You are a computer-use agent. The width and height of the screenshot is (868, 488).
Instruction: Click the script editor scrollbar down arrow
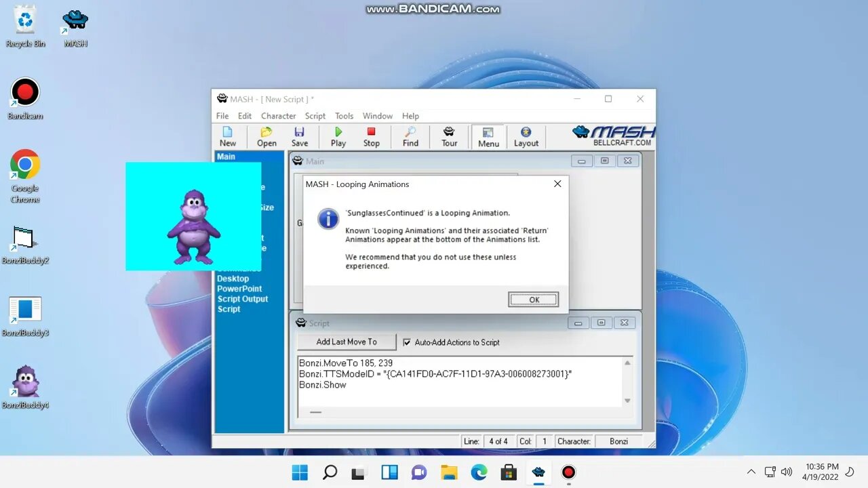[627, 401]
